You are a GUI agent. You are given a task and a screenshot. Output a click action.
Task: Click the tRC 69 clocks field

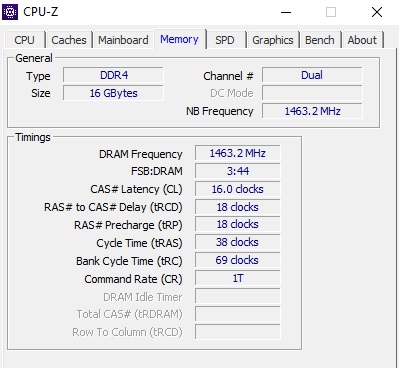point(237,260)
